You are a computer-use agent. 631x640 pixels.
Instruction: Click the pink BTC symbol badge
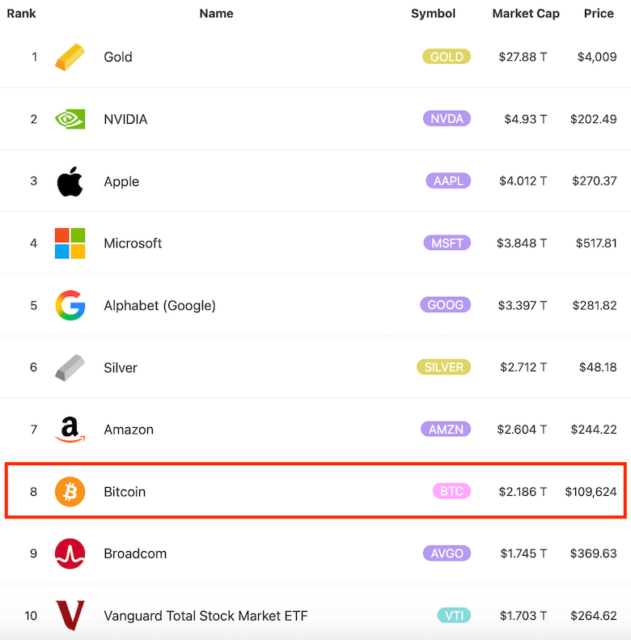click(x=451, y=491)
